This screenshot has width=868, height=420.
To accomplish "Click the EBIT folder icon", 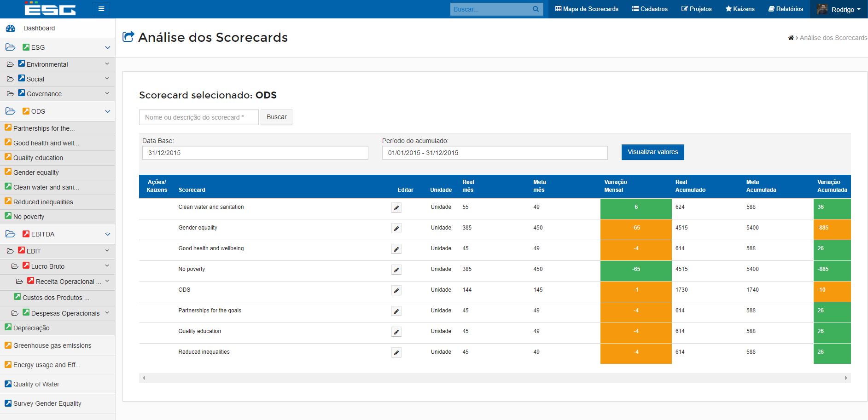I will coord(10,251).
